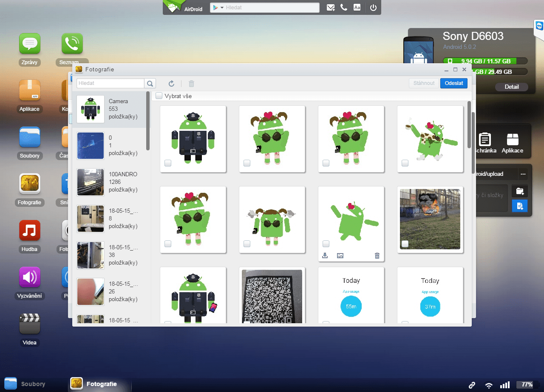Select the album named 0 with 1 item
Image resolution: width=544 pixels, height=392 pixels.
(x=109, y=146)
